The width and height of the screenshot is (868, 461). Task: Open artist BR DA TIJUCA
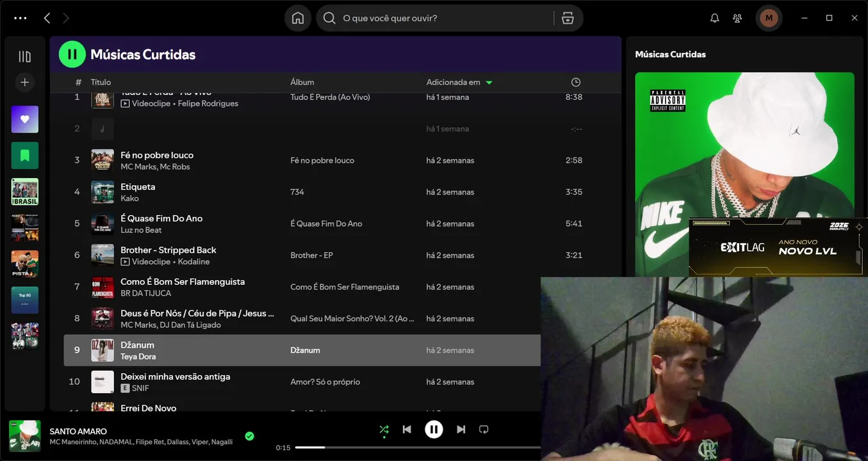tap(146, 293)
